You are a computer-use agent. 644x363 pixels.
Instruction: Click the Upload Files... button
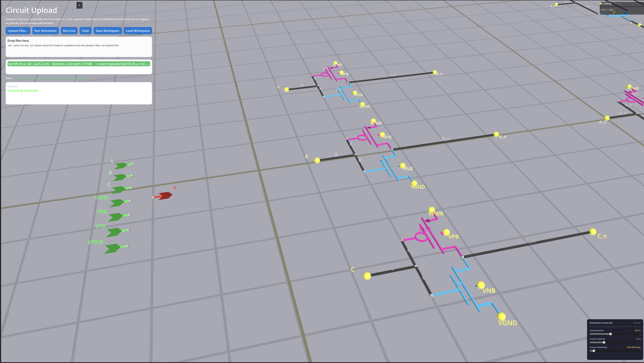pyautogui.click(x=18, y=31)
